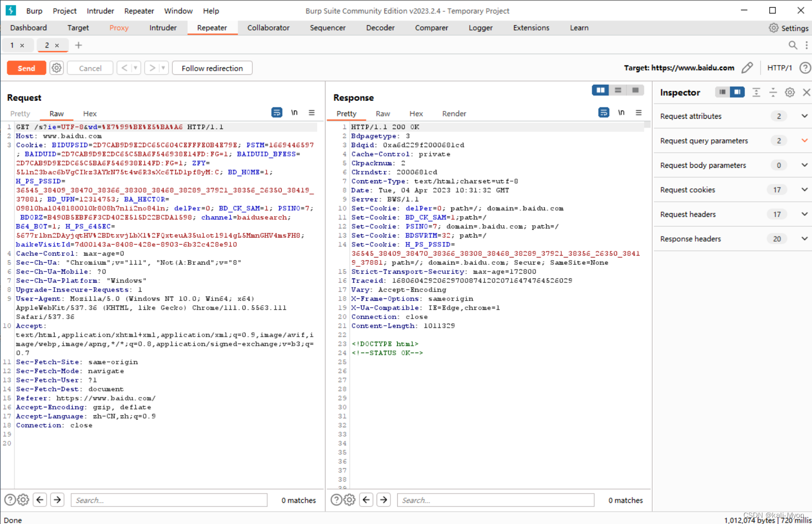Open the Logger tab
Image resolution: width=812 pixels, height=524 pixels.
[481, 28]
